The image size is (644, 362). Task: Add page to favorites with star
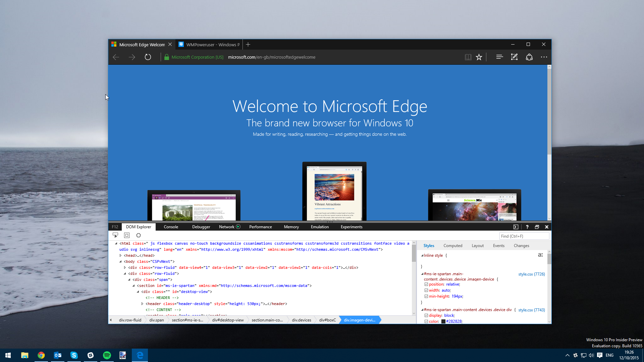pos(479,57)
